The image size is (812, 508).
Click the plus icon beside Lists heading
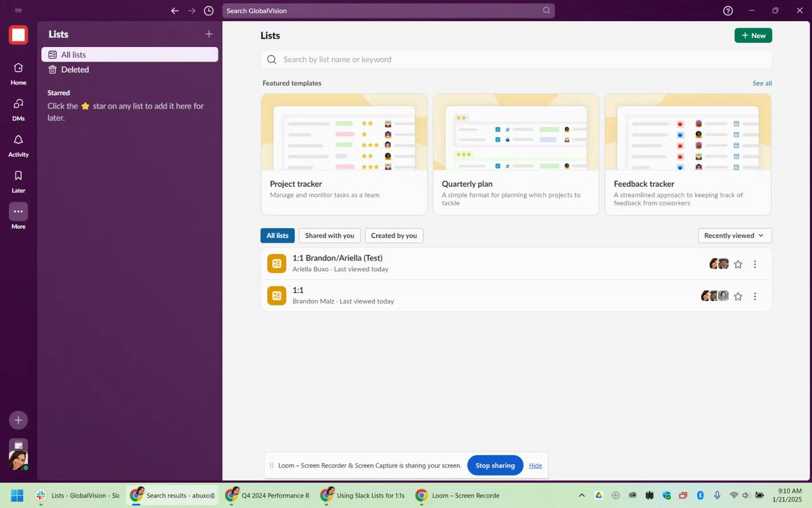tap(209, 34)
